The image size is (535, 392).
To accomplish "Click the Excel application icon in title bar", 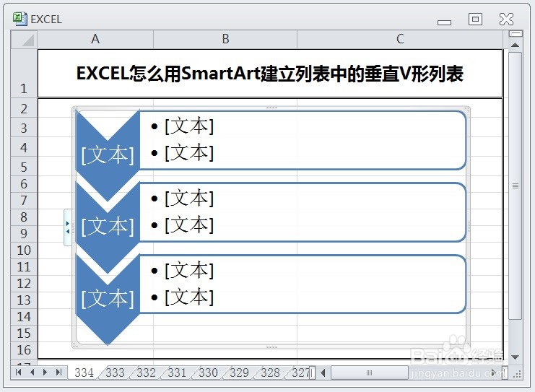I will pyautogui.click(x=19, y=19).
